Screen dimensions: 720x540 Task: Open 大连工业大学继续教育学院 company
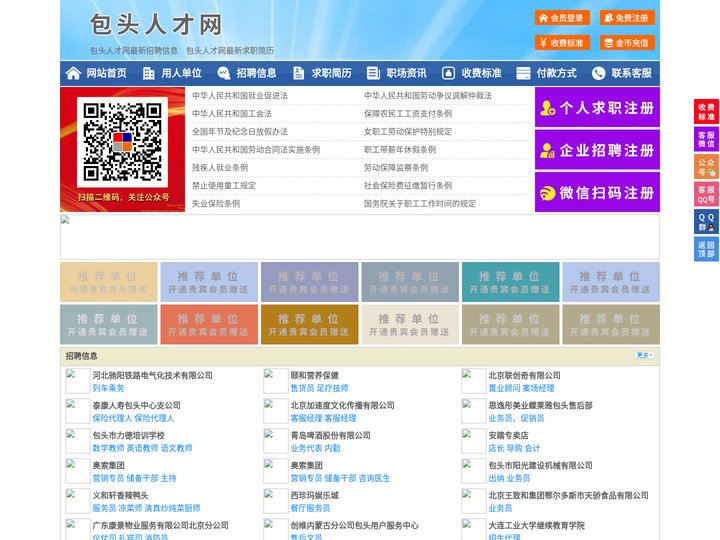(x=536, y=525)
